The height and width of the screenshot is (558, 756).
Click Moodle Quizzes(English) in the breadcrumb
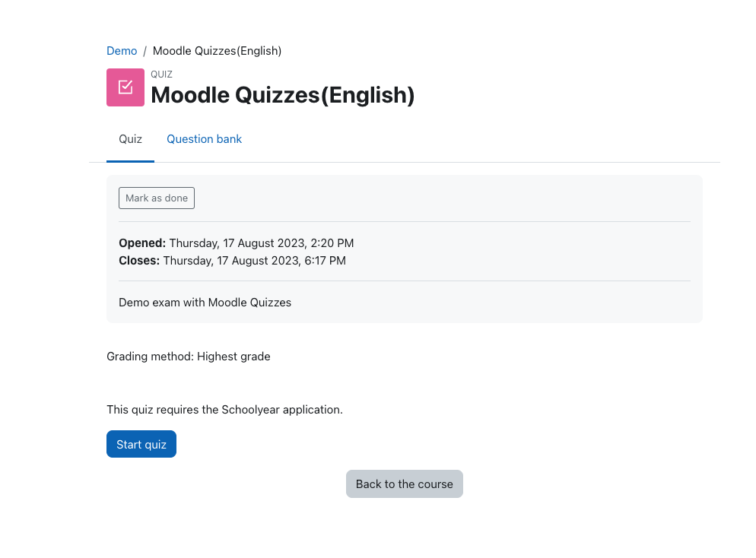[x=217, y=50]
